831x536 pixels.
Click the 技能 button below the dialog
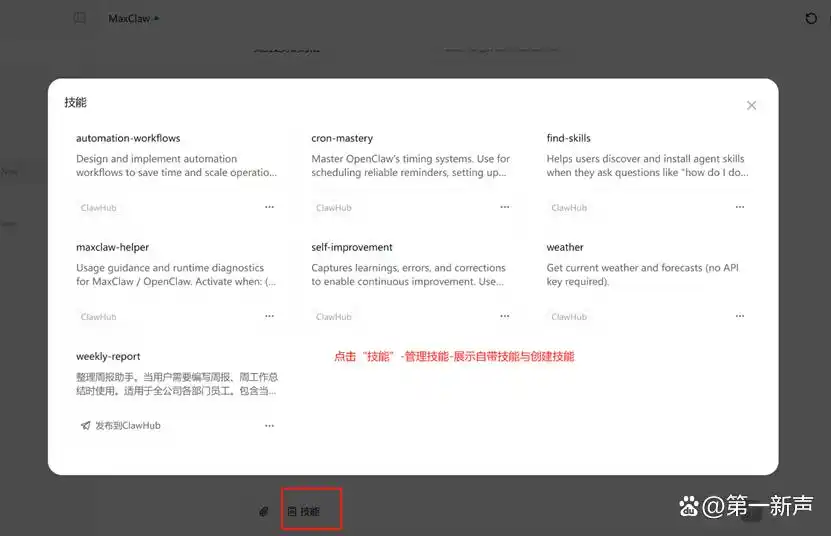coord(304,511)
